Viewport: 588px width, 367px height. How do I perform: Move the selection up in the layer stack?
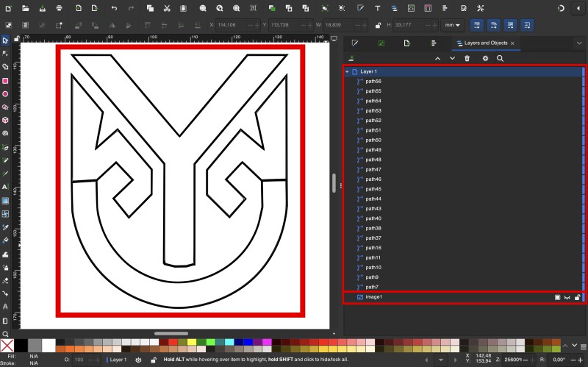437,59
